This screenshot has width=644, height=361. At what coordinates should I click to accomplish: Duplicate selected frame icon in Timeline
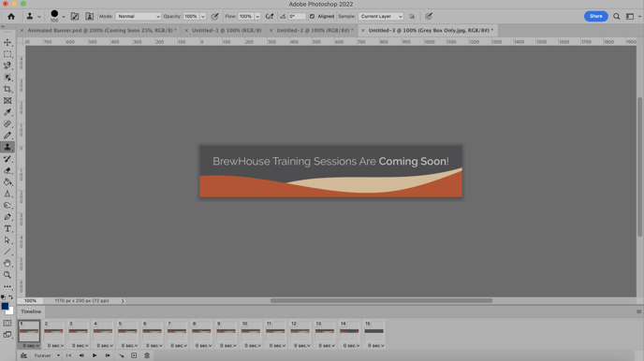(x=134, y=355)
